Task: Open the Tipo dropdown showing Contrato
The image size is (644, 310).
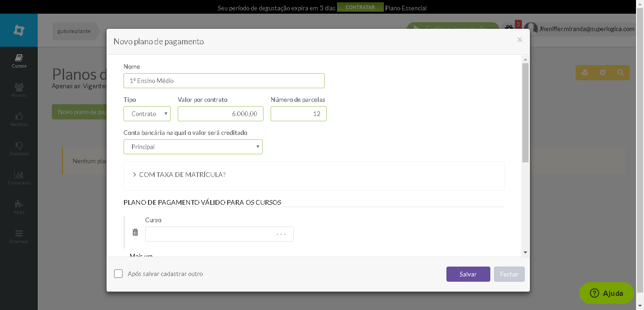Action: (x=147, y=114)
